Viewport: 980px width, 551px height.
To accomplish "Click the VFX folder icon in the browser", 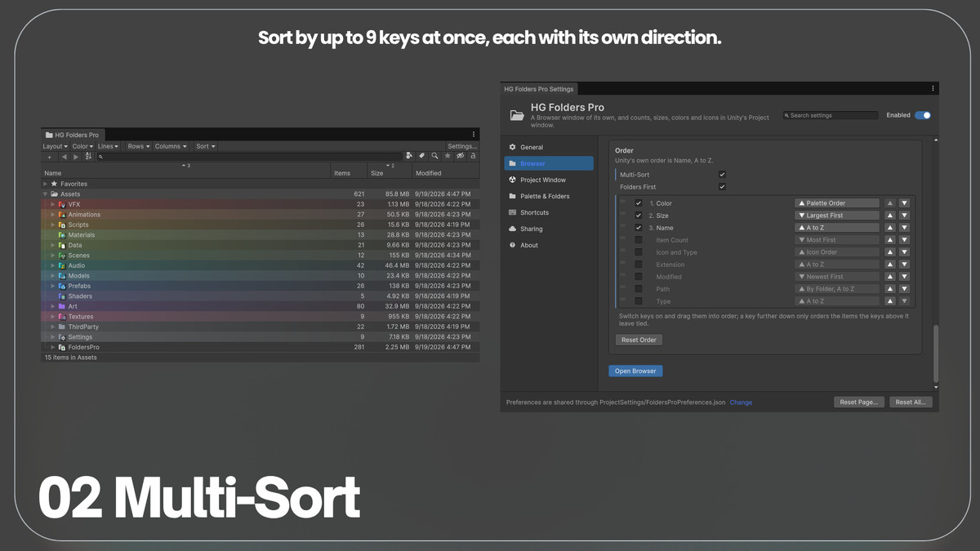I will (x=62, y=204).
